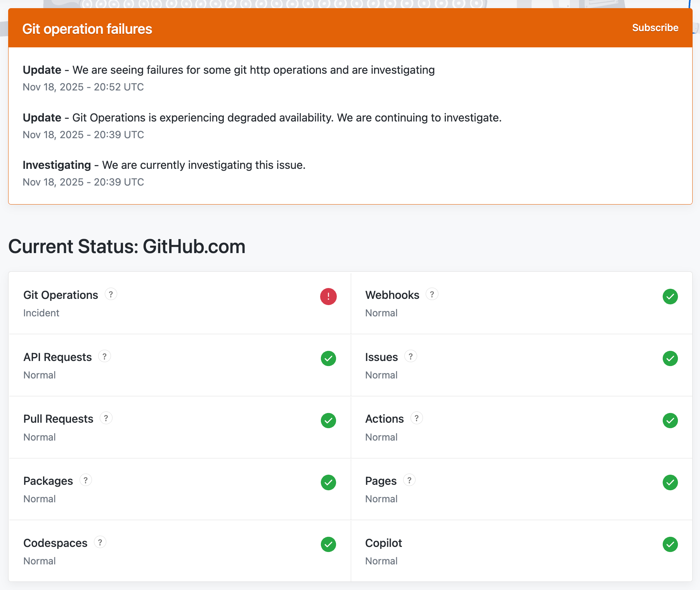
Task: Show the Issues help question mark tooltip
Action: [x=411, y=356]
